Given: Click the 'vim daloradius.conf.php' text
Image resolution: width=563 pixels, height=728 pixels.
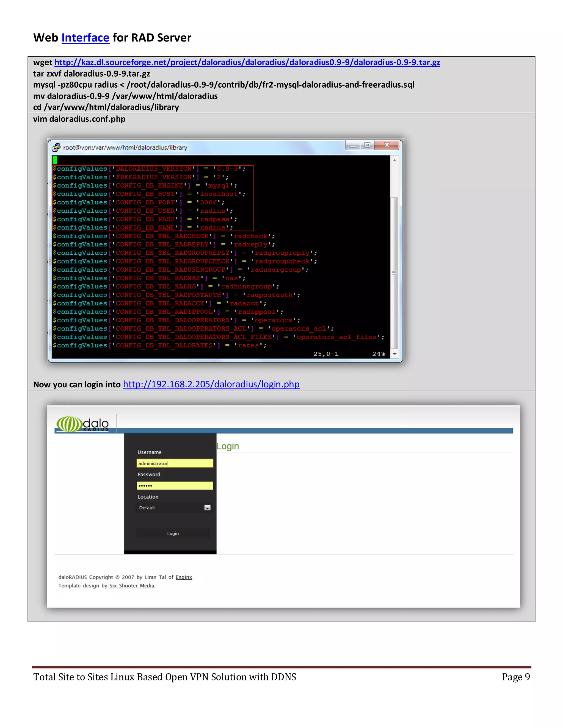Looking at the screenshot, I should [79, 119].
